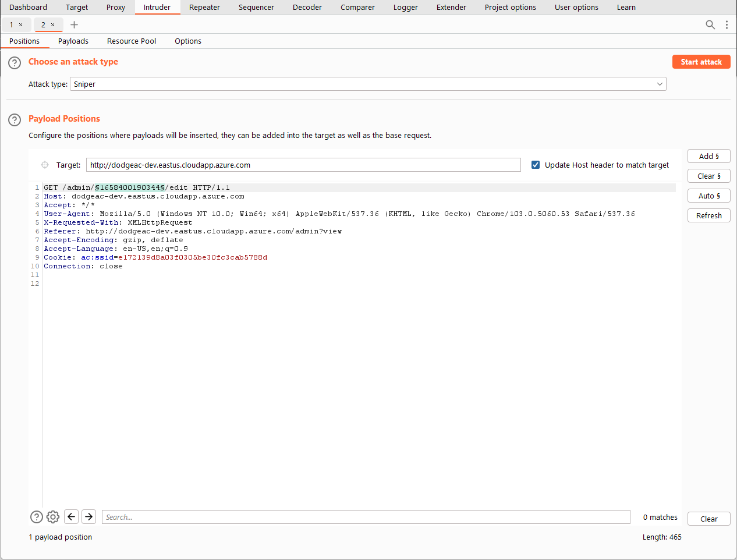Open the three-dot menu in tab bar

pyautogui.click(x=727, y=24)
